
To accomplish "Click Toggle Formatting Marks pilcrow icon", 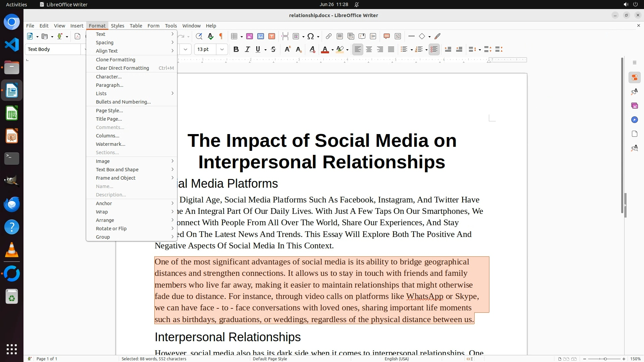I will 221,36.
